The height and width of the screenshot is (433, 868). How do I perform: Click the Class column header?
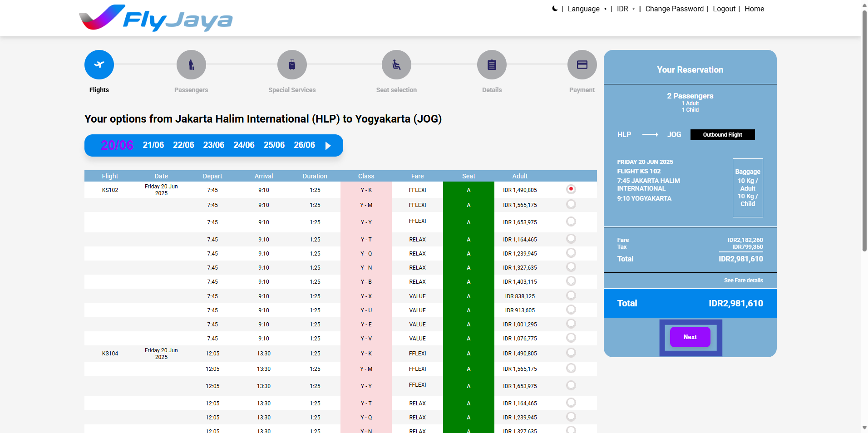tap(366, 176)
